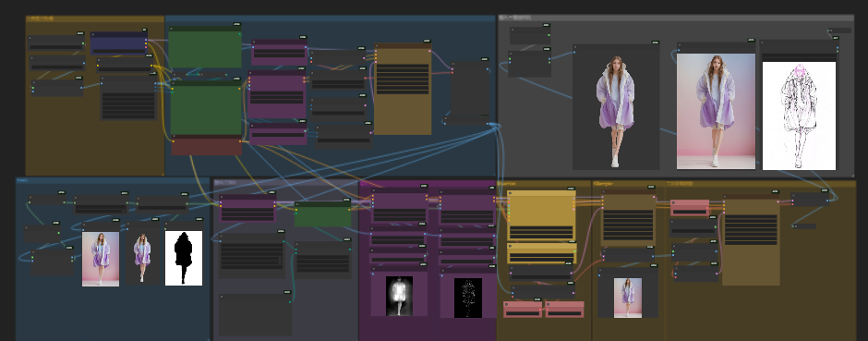
Task: Click the bottom-left blue group's title bar
Action: (113, 180)
